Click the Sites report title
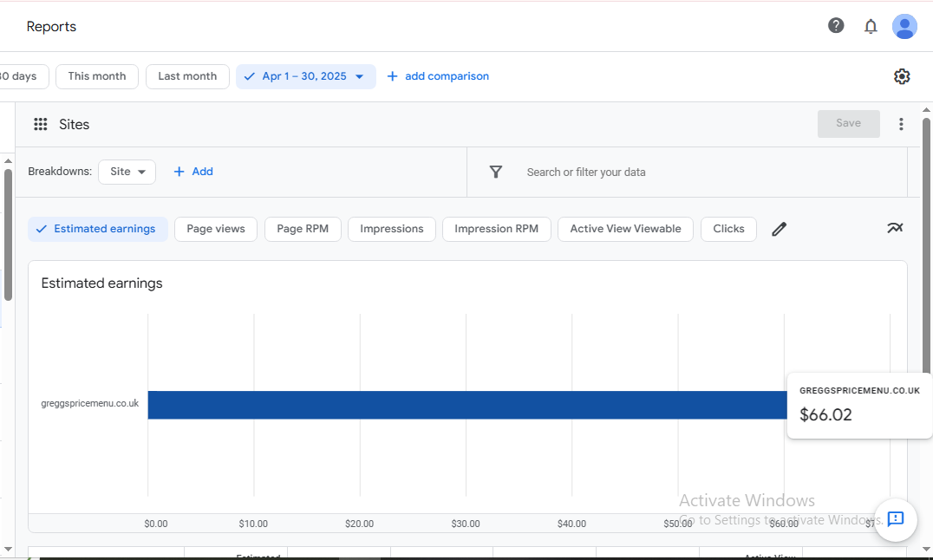The width and height of the screenshot is (933, 560). pos(74,124)
